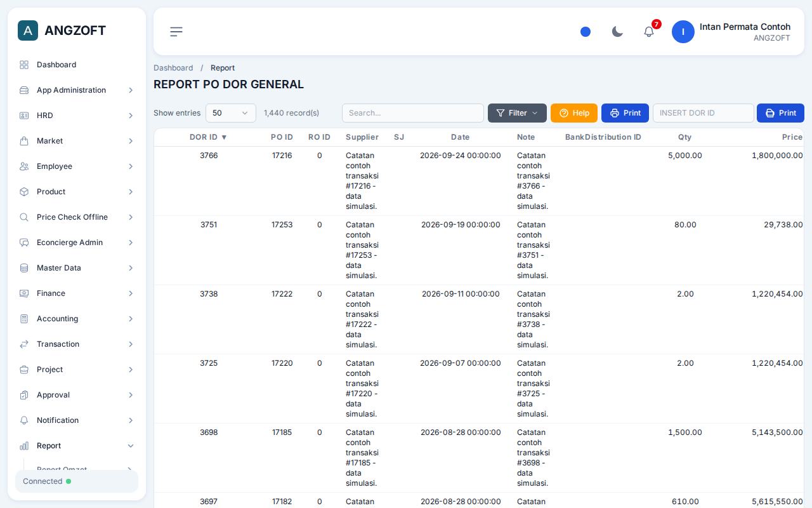Sort by Supplier column header
The width and height of the screenshot is (812, 508).
click(362, 137)
